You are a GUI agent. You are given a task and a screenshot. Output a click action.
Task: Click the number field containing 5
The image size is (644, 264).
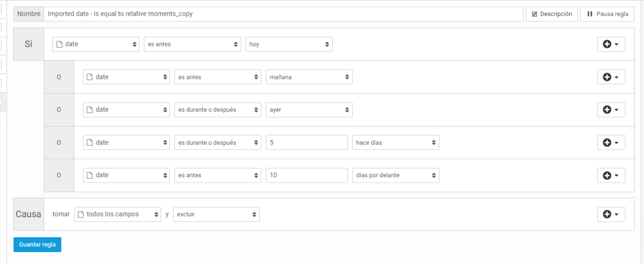point(307,143)
